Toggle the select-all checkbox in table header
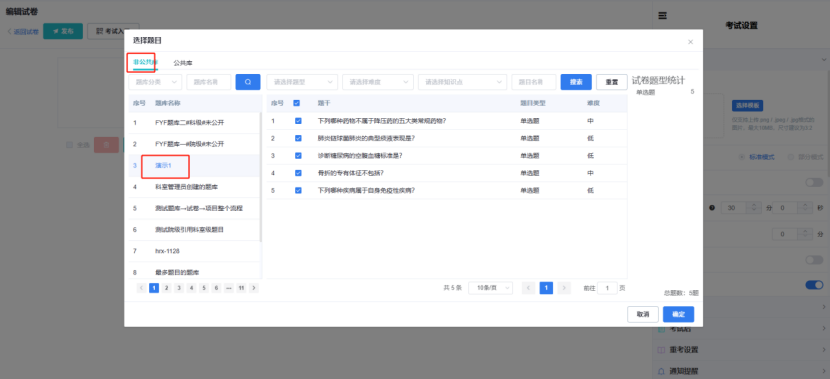Viewport: 830px width, 379px height. pyautogui.click(x=296, y=103)
